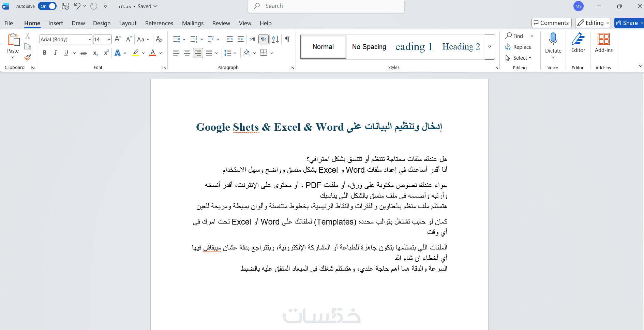Open the Add-ins gallery
The height and width of the screenshot is (330, 644).
(603, 43)
